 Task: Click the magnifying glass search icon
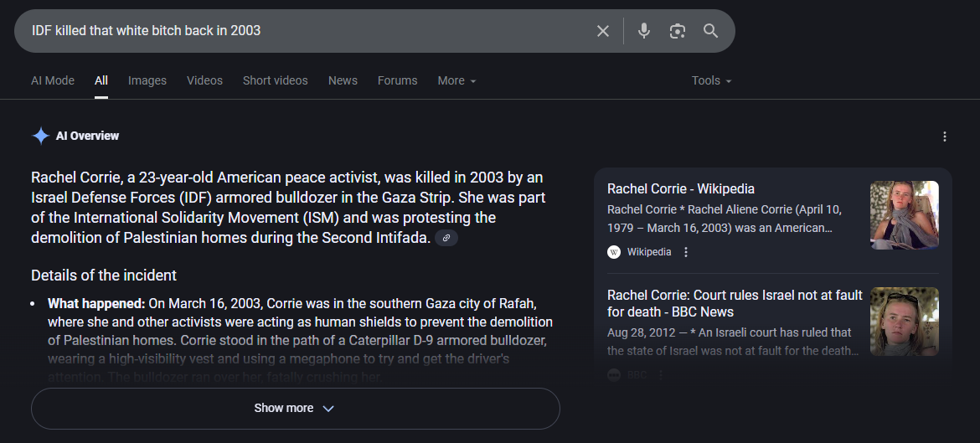710,31
